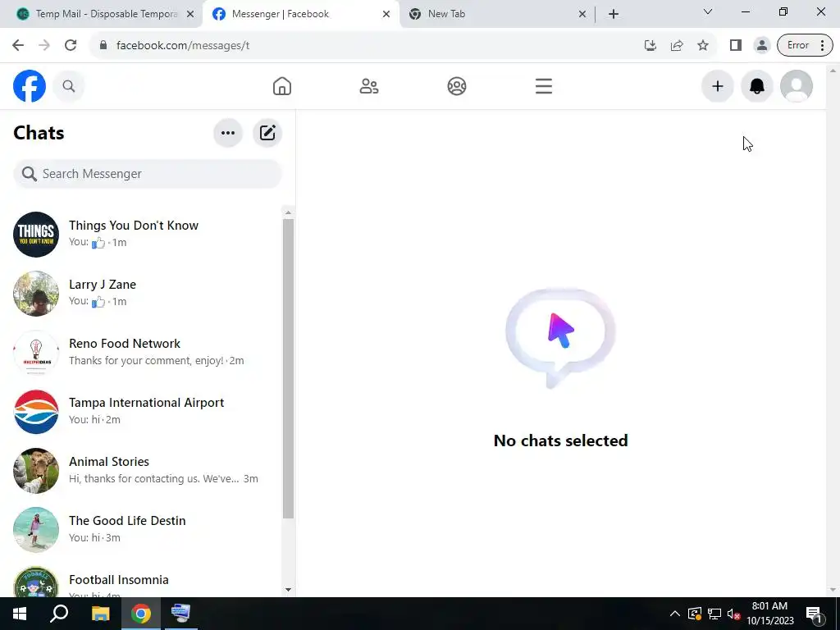
Task: Click chat list scrollbar up arrow
Action: (x=288, y=212)
